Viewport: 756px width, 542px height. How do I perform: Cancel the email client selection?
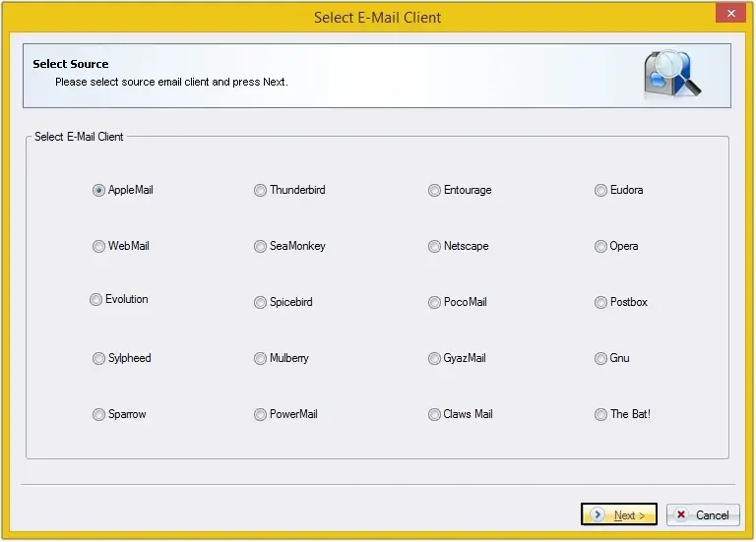click(703, 514)
